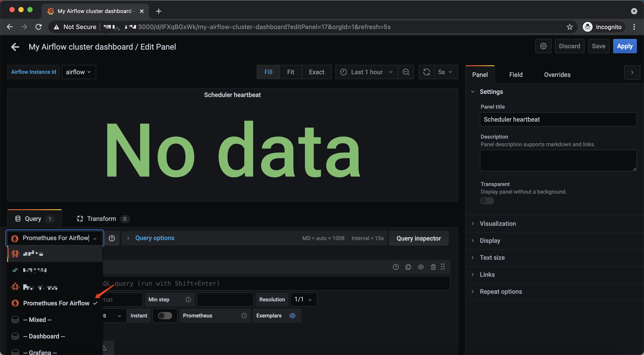Open query help with the question mark icon
Screen dimensions: 644x355
pyautogui.click(x=396, y=267)
